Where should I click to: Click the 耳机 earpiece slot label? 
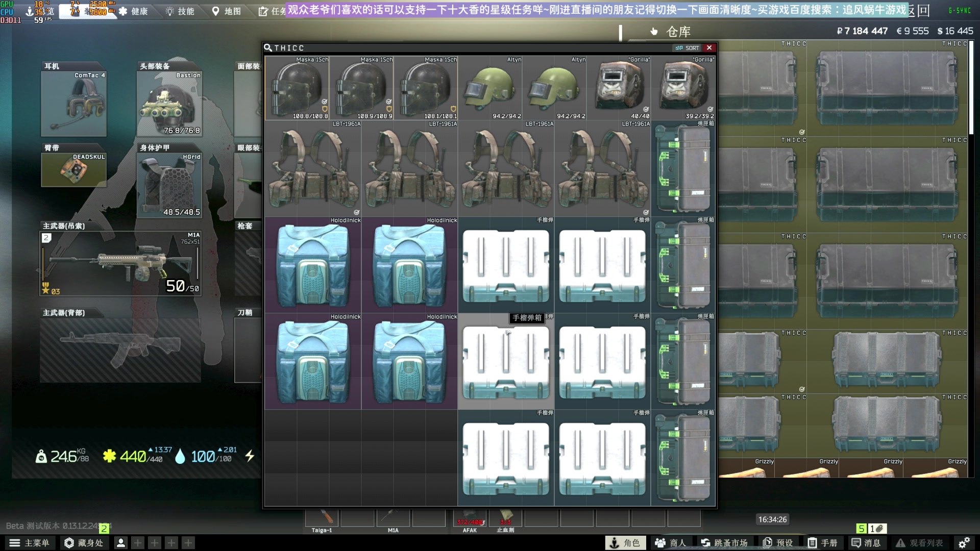pos(52,66)
